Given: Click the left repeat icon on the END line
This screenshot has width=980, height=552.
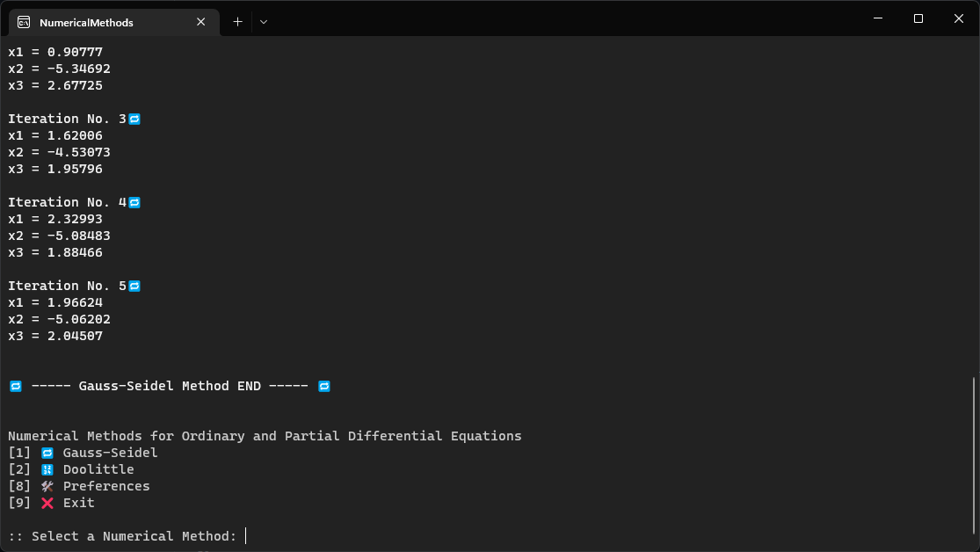Looking at the screenshot, I should point(16,385).
